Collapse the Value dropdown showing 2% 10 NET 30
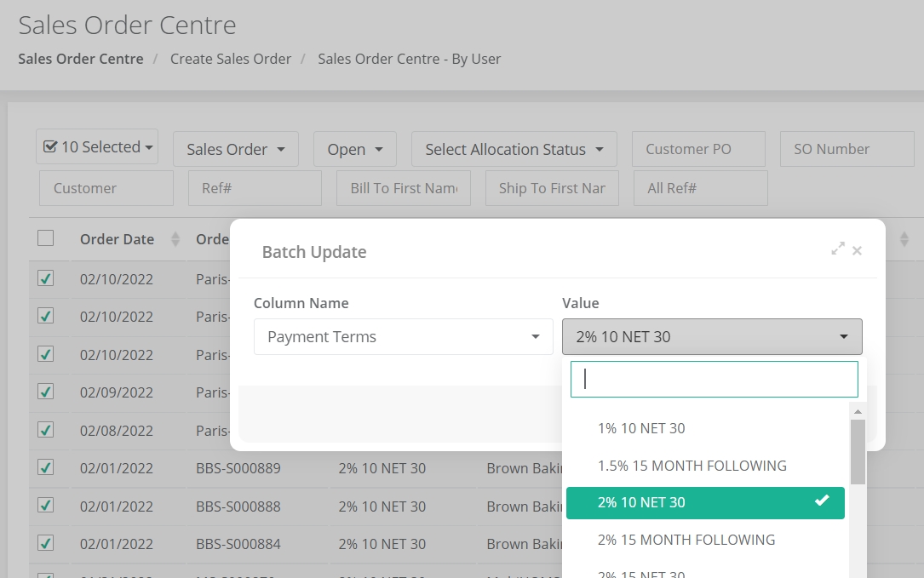 click(713, 337)
